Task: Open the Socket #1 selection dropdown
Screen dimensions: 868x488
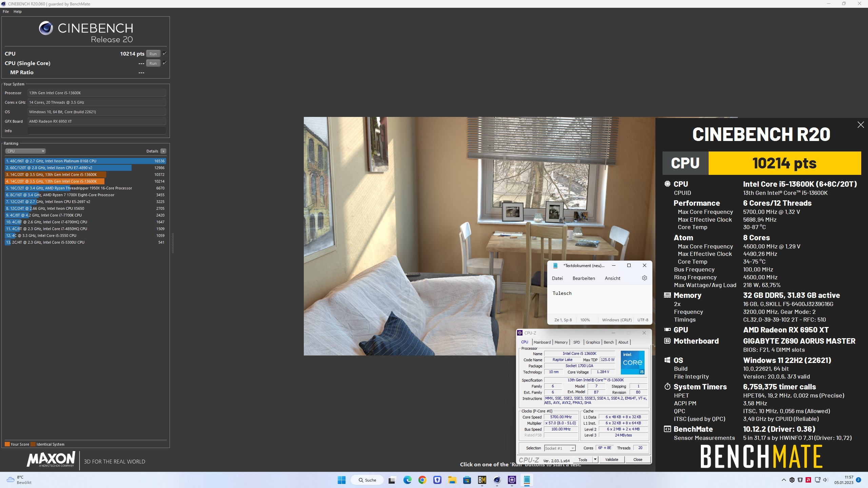Action: (560, 448)
